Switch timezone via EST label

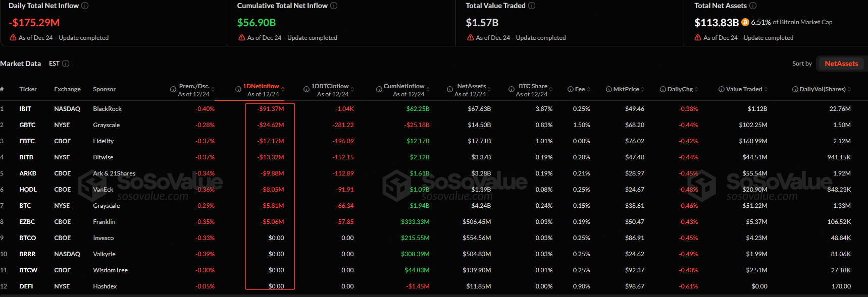(54, 64)
